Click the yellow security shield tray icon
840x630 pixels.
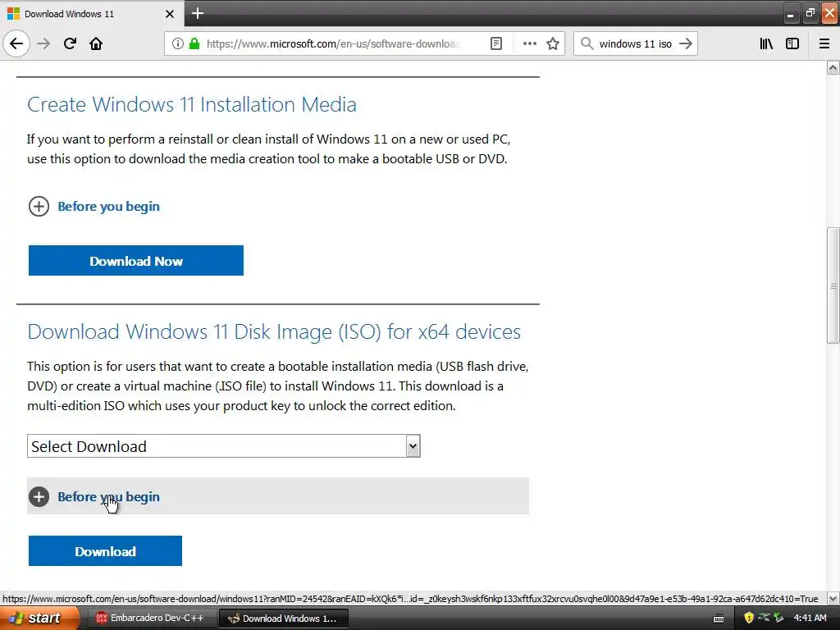(749, 619)
